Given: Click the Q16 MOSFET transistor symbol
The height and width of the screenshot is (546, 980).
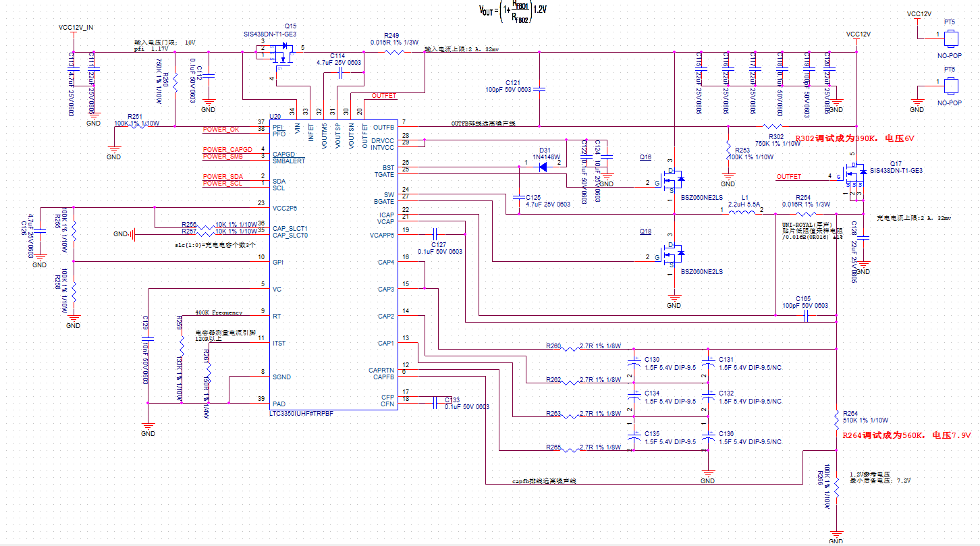Looking at the screenshot, I should [674, 179].
